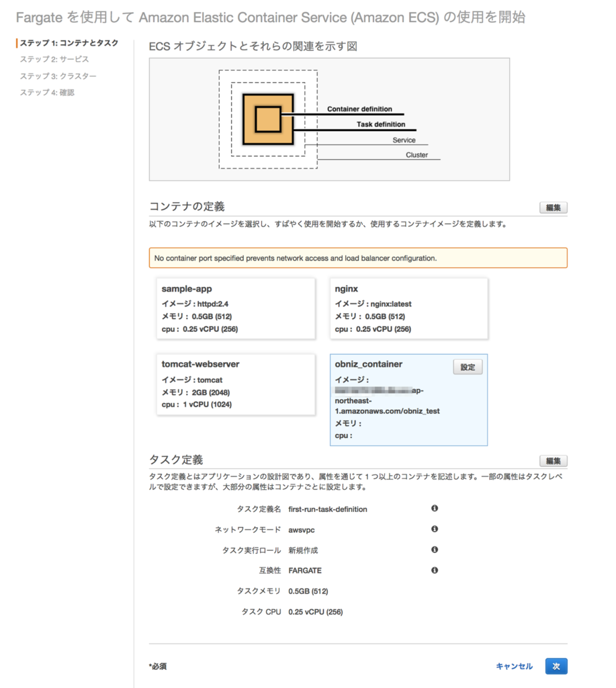This screenshot has height=688, width=616.
Task: Click the ECS objects relationship diagram
Action: click(330, 120)
